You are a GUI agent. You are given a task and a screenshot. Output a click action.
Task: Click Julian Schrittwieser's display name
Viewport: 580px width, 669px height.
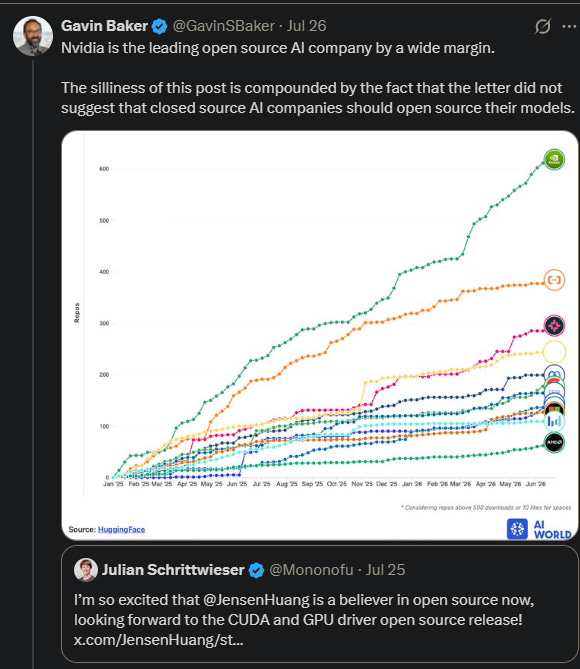[x=173, y=570]
